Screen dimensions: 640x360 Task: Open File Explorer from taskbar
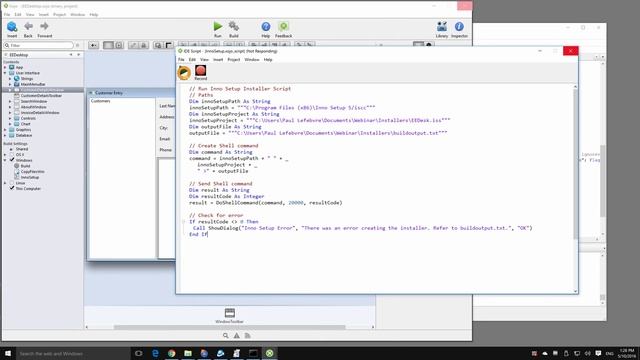pyautogui.click(x=188, y=353)
